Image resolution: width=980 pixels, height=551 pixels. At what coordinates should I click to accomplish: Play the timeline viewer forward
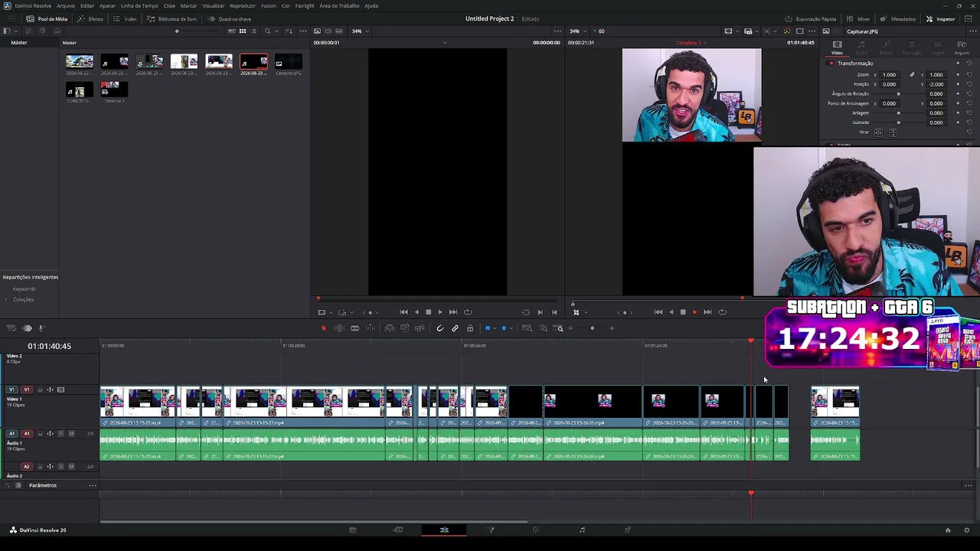coord(695,312)
